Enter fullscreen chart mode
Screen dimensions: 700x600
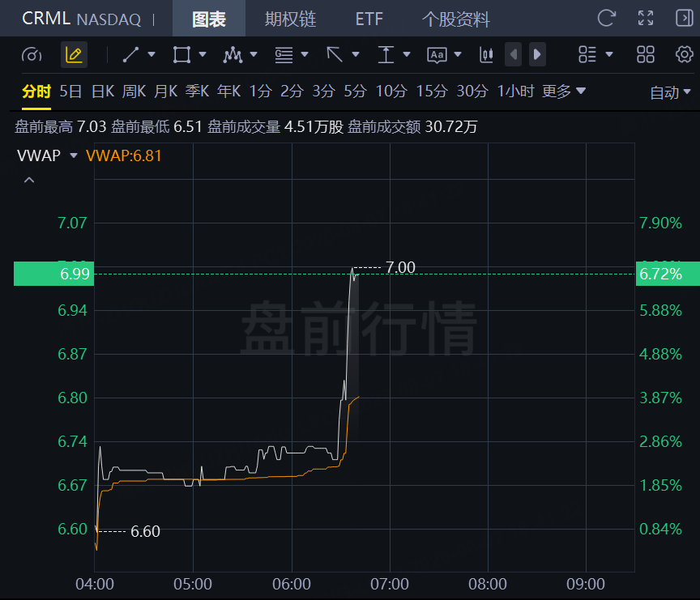click(x=646, y=19)
